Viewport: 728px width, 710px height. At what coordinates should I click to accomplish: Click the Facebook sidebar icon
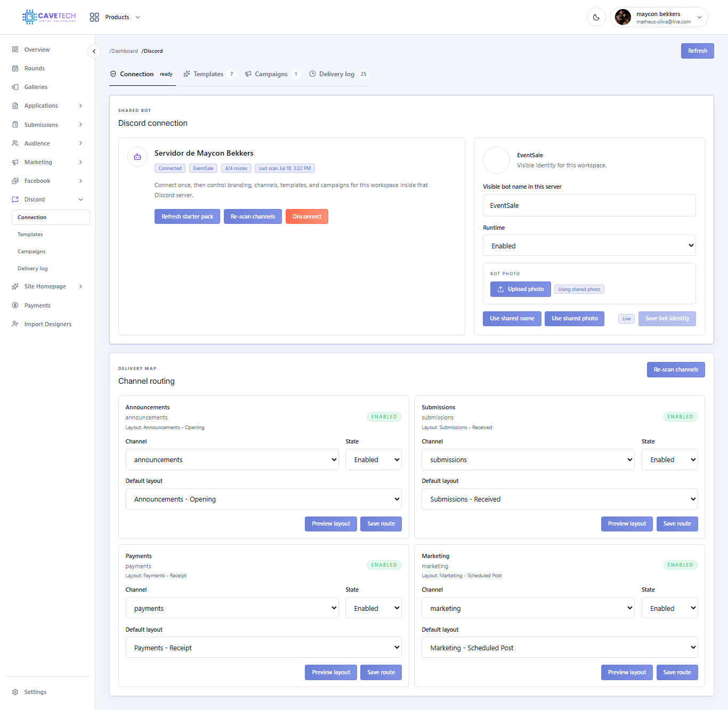click(x=15, y=181)
